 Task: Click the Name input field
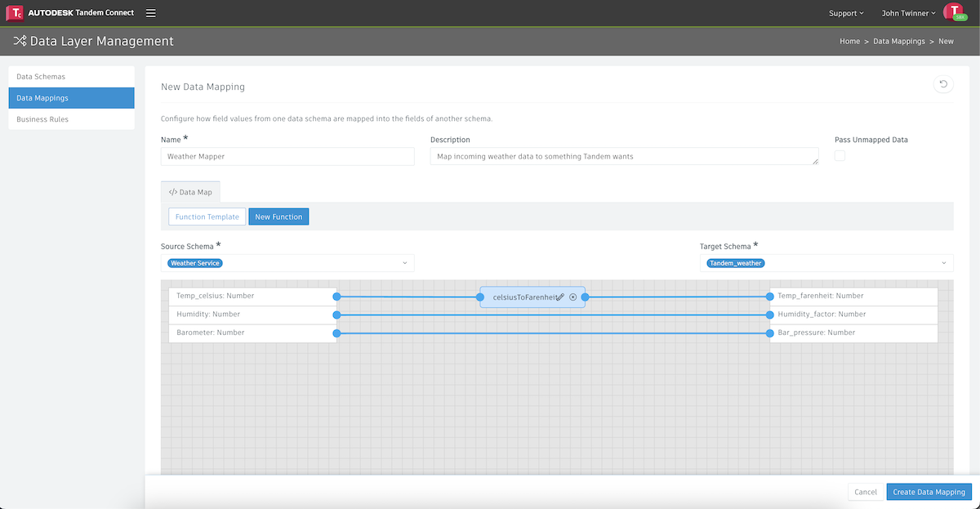point(287,156)
